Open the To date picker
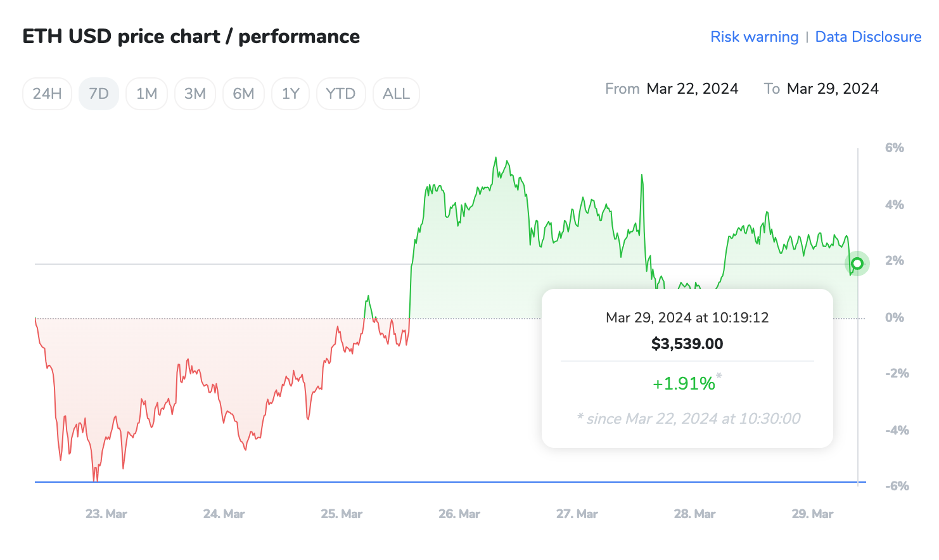The width and height of the screenshot is (939, 560). click(x=833, y=89)
